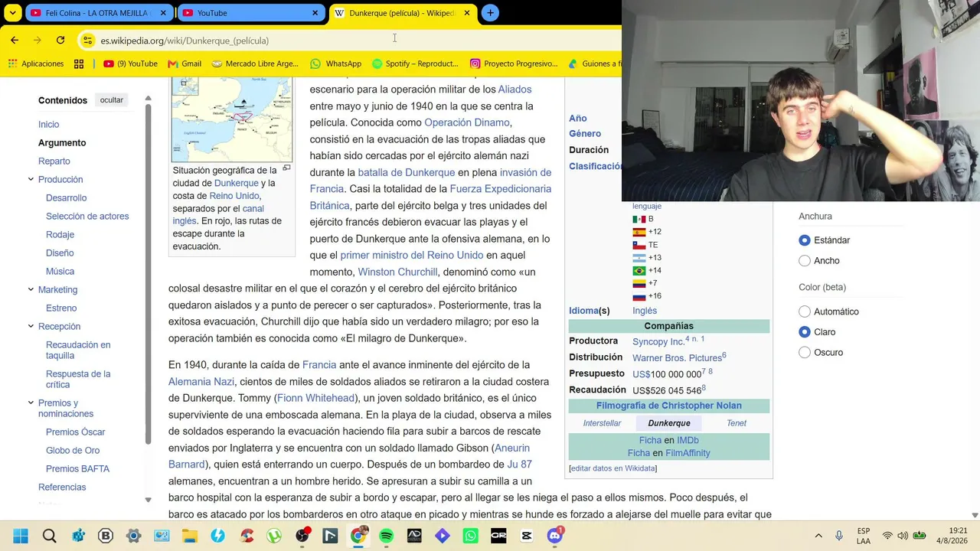Open the Windows Start menu
The image size is (980, 551).
tap(21, 536)
